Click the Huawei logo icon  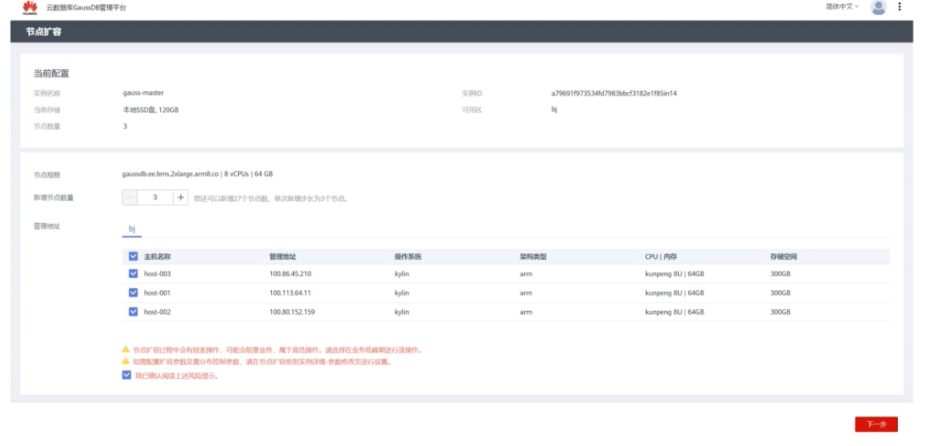(30, 7)
